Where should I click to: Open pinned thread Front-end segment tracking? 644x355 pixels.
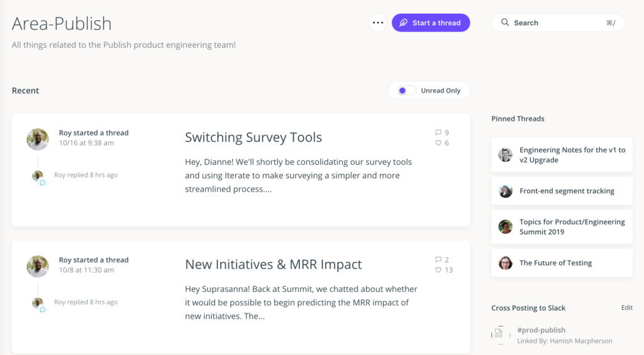(x=562, y=191)
